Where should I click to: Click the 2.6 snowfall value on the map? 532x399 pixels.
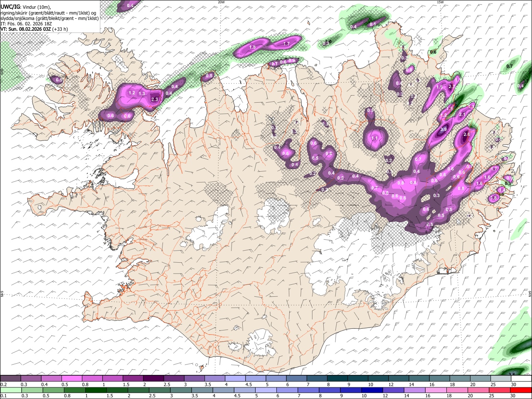pos(466,134)
